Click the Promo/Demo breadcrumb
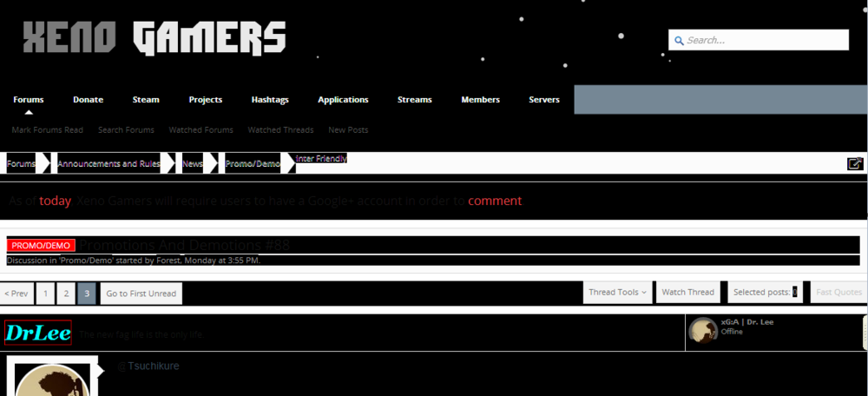Image resolution: width=868 pixels, height=396 pixels. [253, 164]
